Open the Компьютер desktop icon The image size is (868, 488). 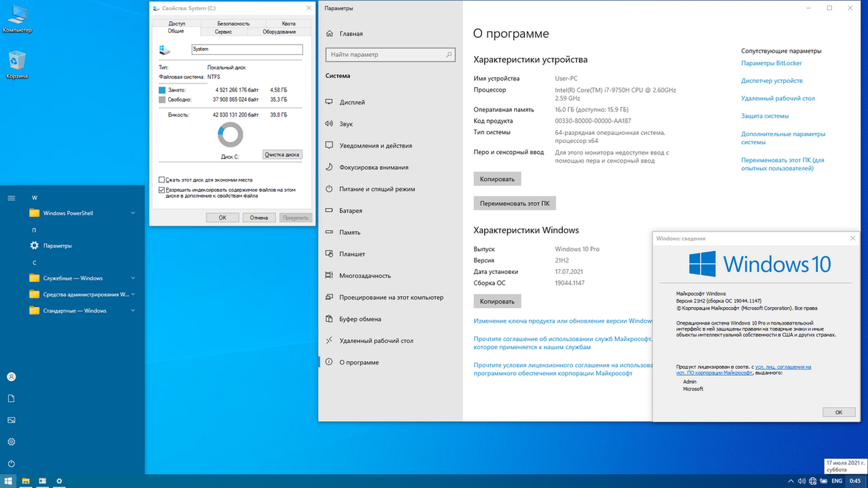tap(17, 18)
